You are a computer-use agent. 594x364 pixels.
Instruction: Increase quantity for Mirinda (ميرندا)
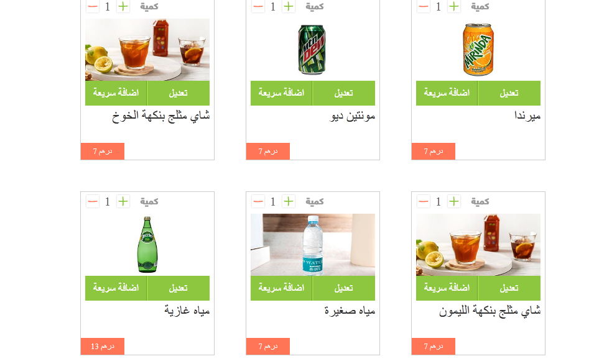click(x=454, y=7)
